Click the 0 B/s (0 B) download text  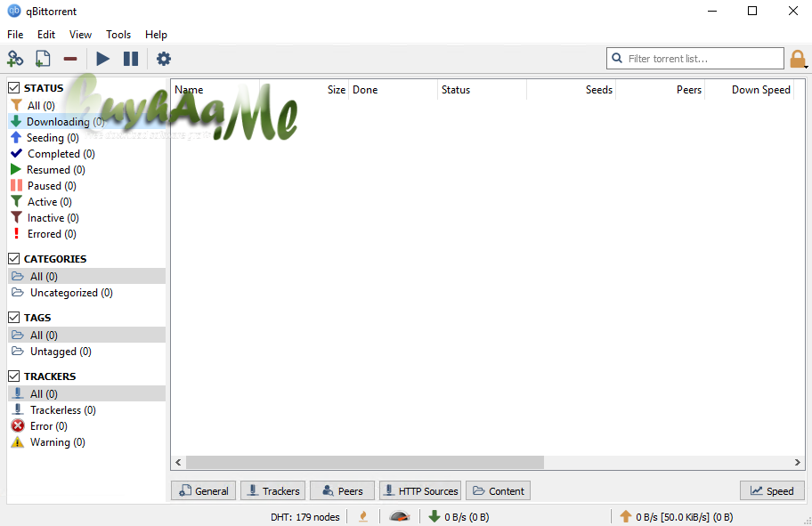point(467,517)
